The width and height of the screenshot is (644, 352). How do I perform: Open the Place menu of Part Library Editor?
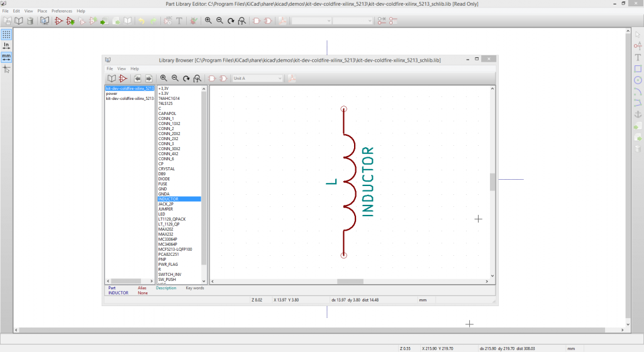(42, 11)
